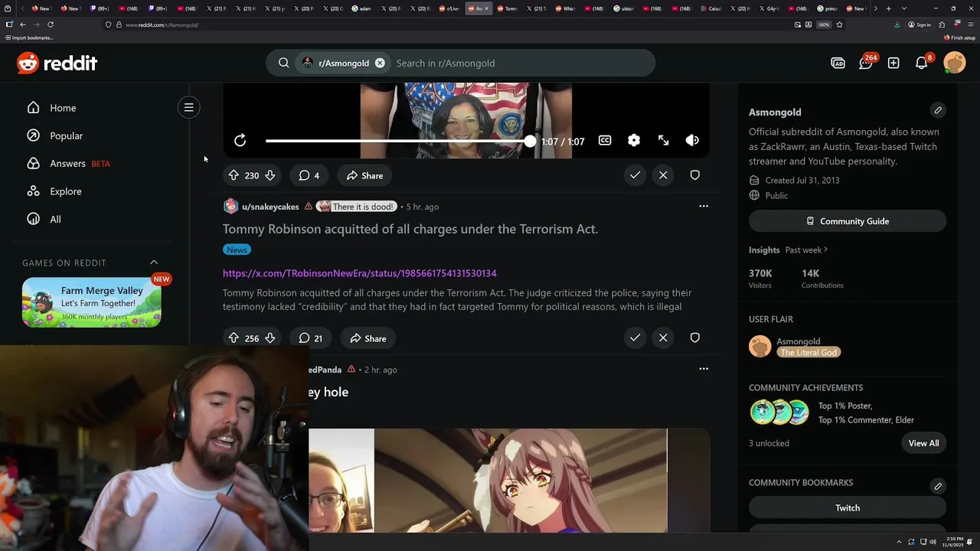Open post titled Tommy Robinson acquitted

(x=410, y=229)
